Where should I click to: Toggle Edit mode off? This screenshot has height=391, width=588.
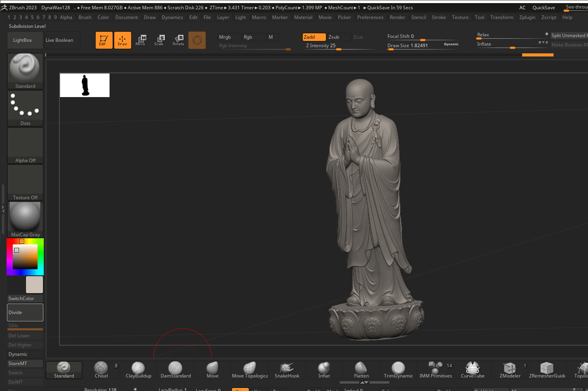coord(104,40)
